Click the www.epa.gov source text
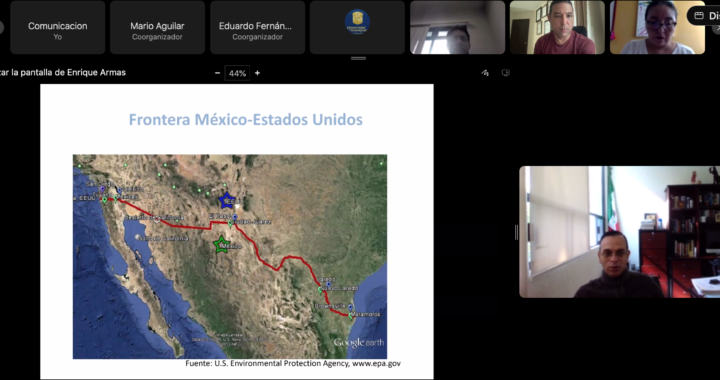 (x=377, y=363)
